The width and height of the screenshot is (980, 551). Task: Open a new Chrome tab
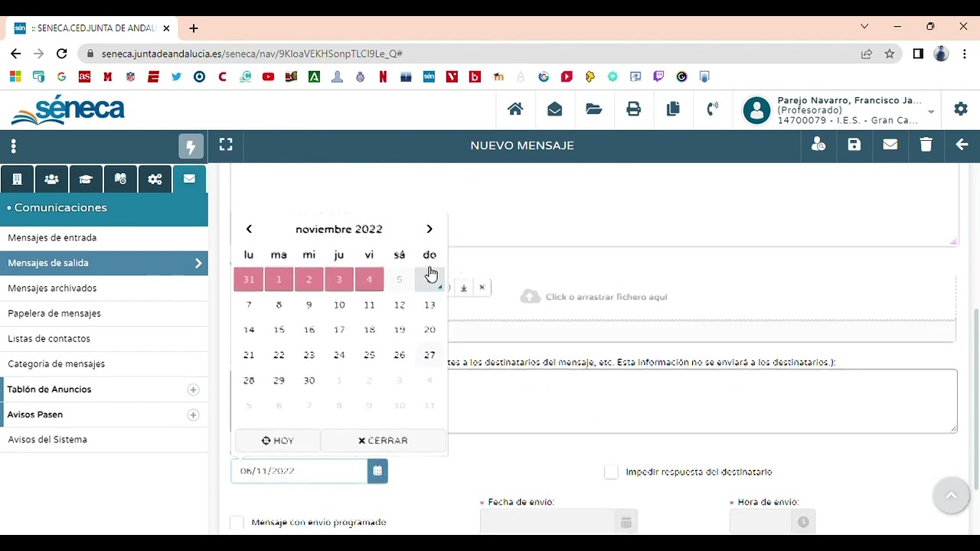[x=194, y=28]
